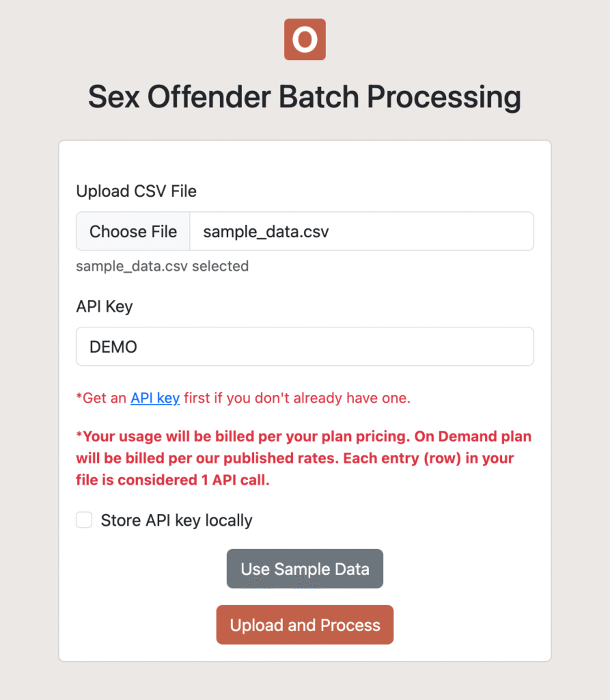The width and height of the screenshot is (610, 700).
Task: Submit with the Upload and Process button
Action: click(x=305, y=625)
